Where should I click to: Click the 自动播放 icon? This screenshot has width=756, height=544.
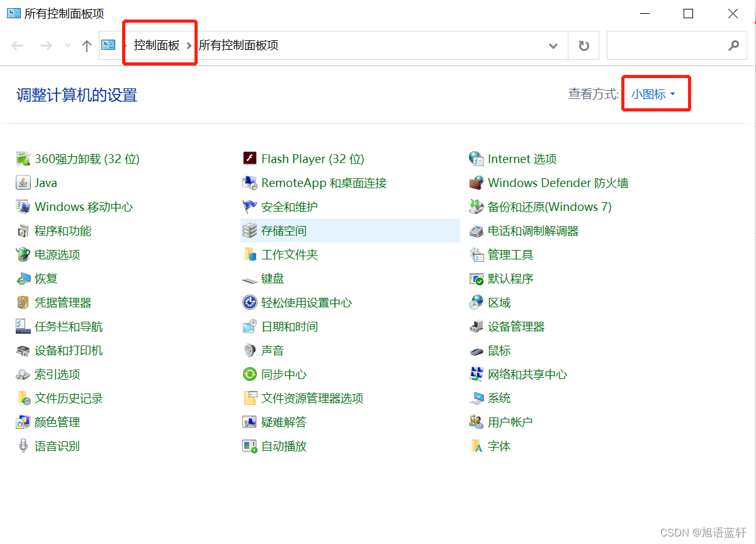tap(250, 446)
